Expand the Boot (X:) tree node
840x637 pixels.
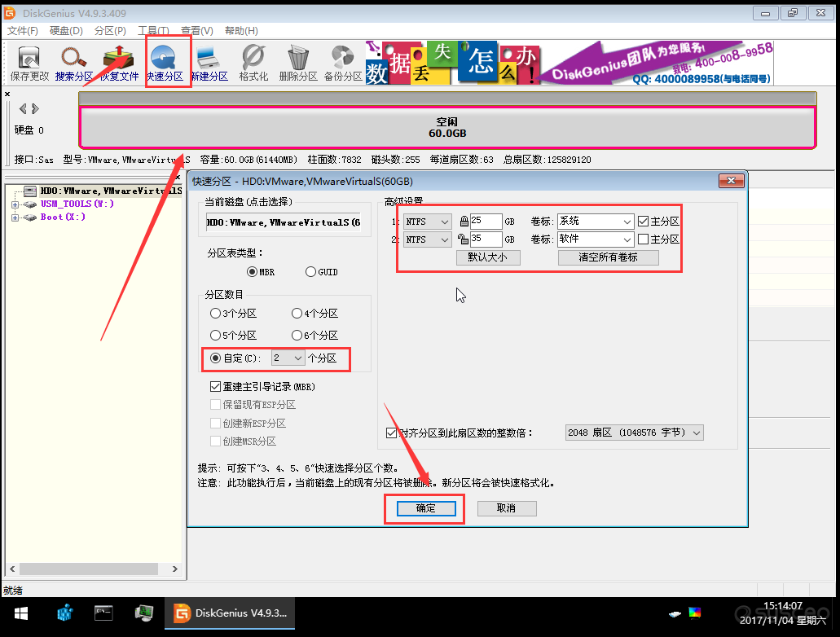(x=15, y=217)
